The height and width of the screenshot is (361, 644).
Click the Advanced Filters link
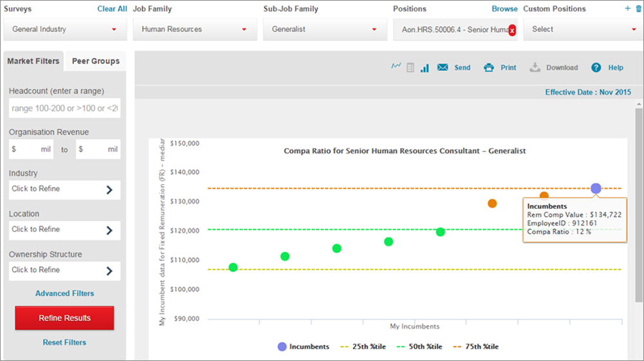click(64, 293)
